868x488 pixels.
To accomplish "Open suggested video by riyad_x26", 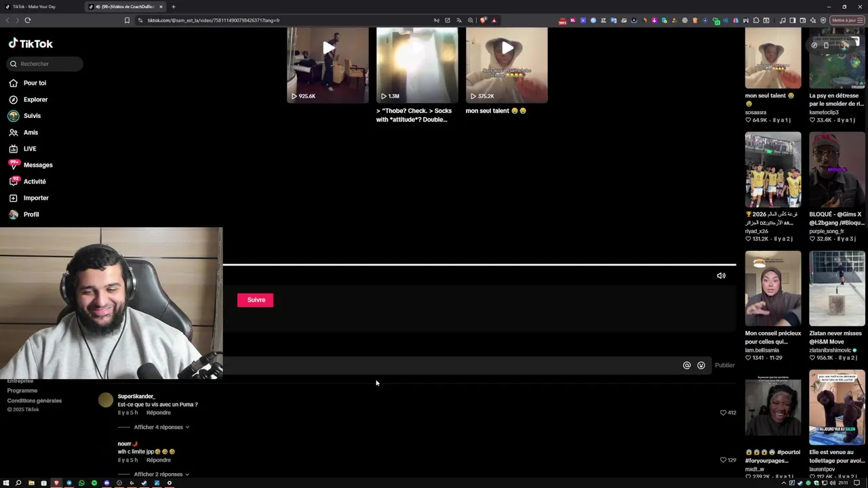I will (773, 170).
